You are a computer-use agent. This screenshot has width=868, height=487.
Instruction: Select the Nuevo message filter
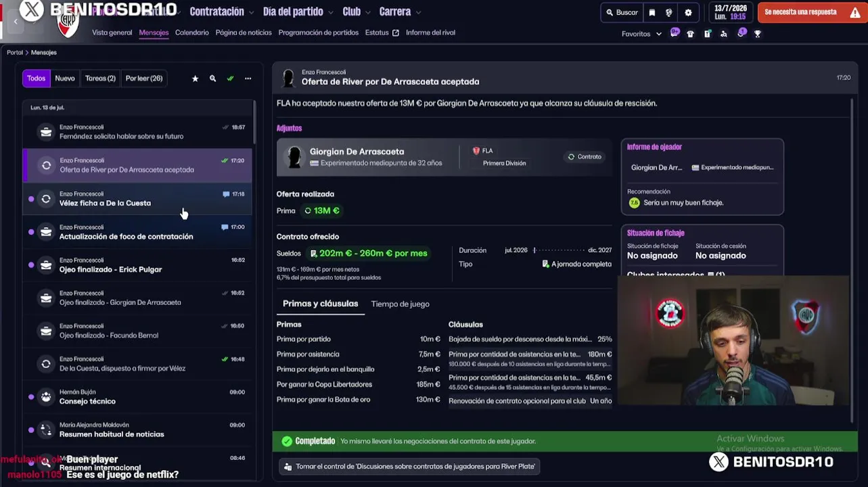[65, 78]
